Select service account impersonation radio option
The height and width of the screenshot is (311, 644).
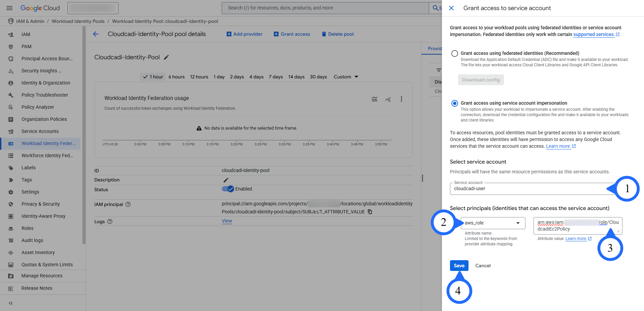455,103
